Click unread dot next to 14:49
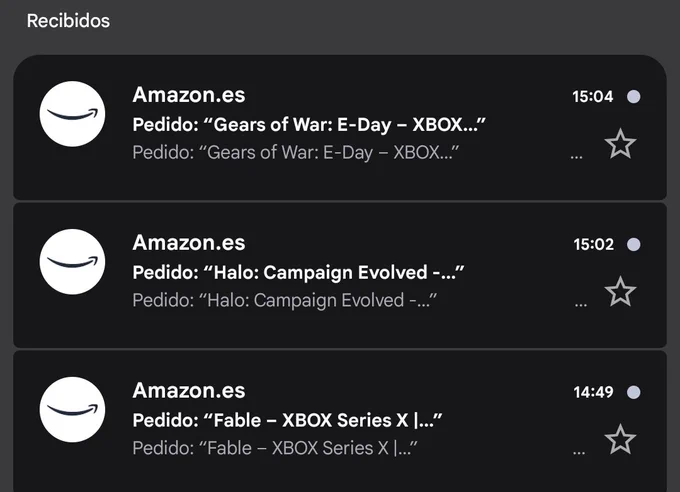The width and height of the screenshot is (680, 492). (634, 392)
